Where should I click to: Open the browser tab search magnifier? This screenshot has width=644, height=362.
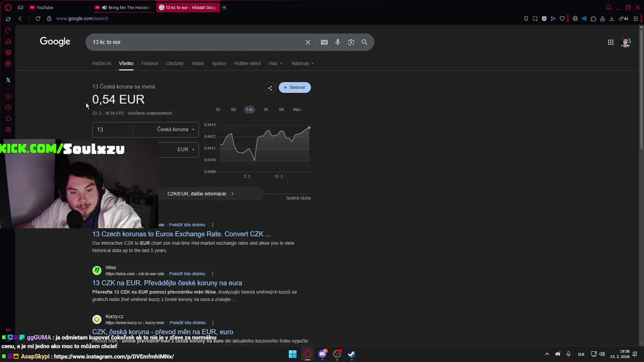pyautogui.click(x=608, y=8)
